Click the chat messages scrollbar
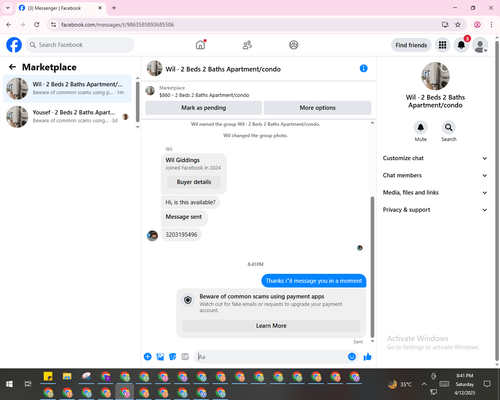The width and height of the screenshot is (500, 400). (372, 267)
